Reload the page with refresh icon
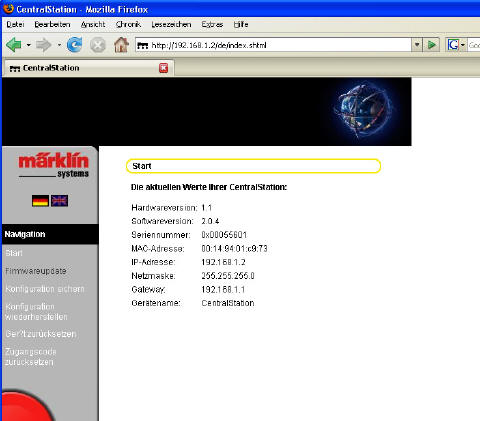The image size is (480, 421). pyautogui.click(x=74, y=45)
